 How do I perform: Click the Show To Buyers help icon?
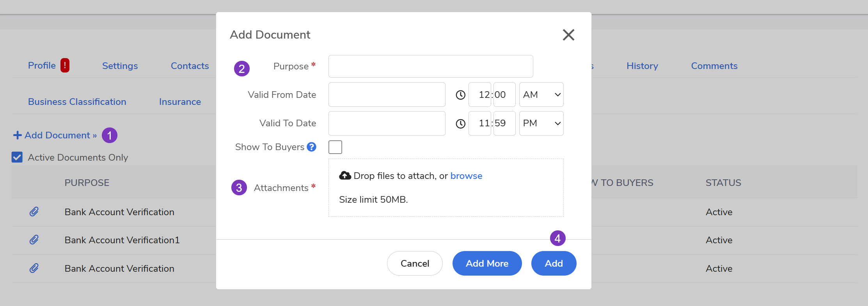point(311,147)
